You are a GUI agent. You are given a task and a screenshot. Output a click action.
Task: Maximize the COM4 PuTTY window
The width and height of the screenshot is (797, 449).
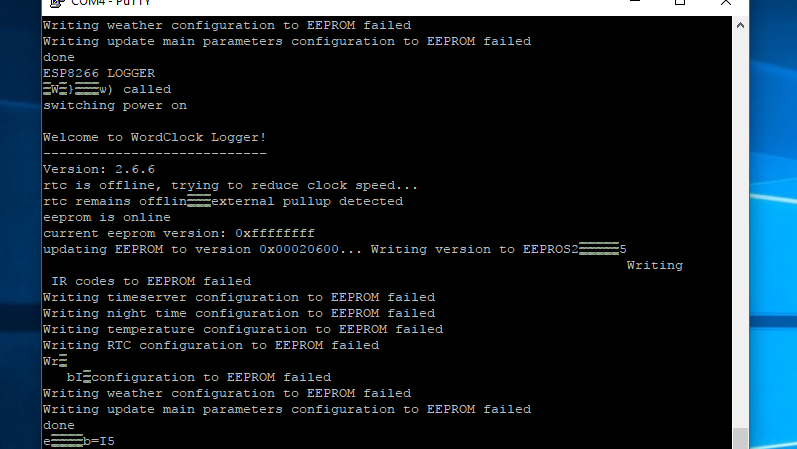pos(680,2)
